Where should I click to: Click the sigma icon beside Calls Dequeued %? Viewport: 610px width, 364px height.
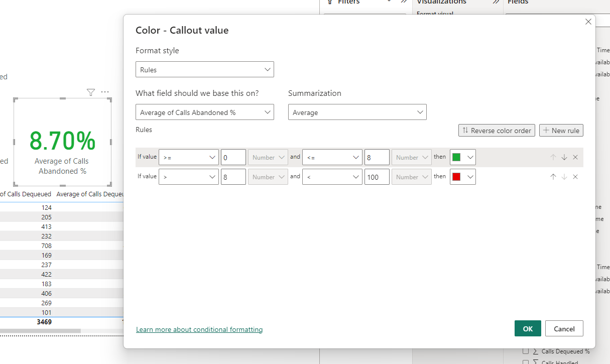coord(536,351)
